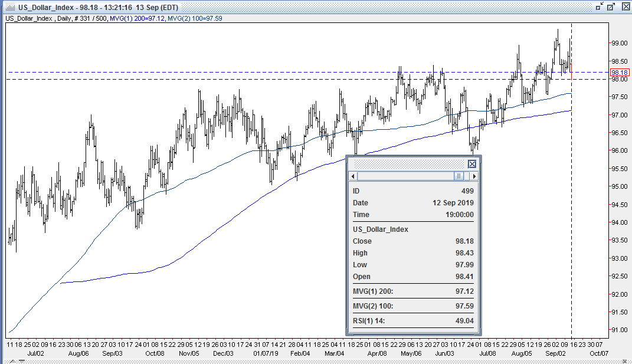Screen dimensions: 632x364
Task: Select the Open value 98.41
Action: tap(465, 277)
